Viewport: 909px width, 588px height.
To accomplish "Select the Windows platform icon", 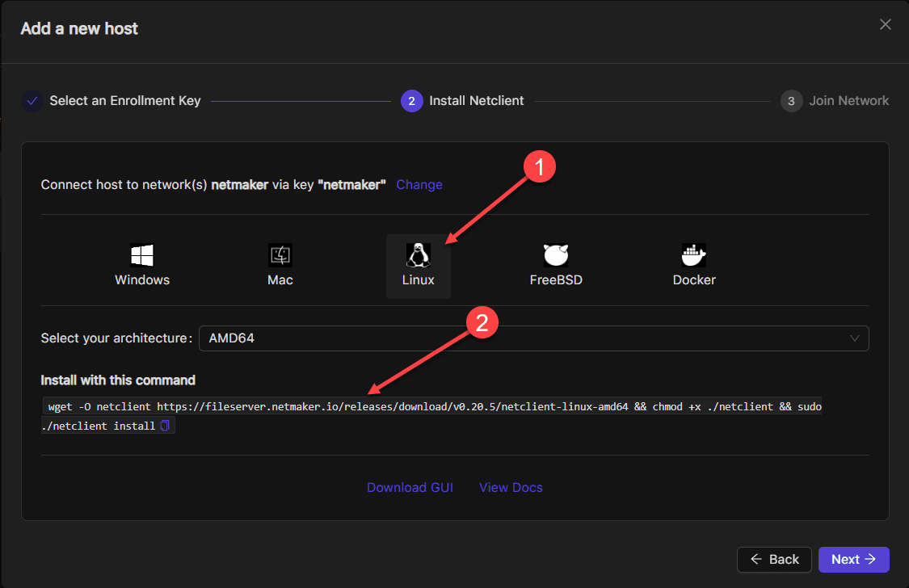I will point(142,255).
